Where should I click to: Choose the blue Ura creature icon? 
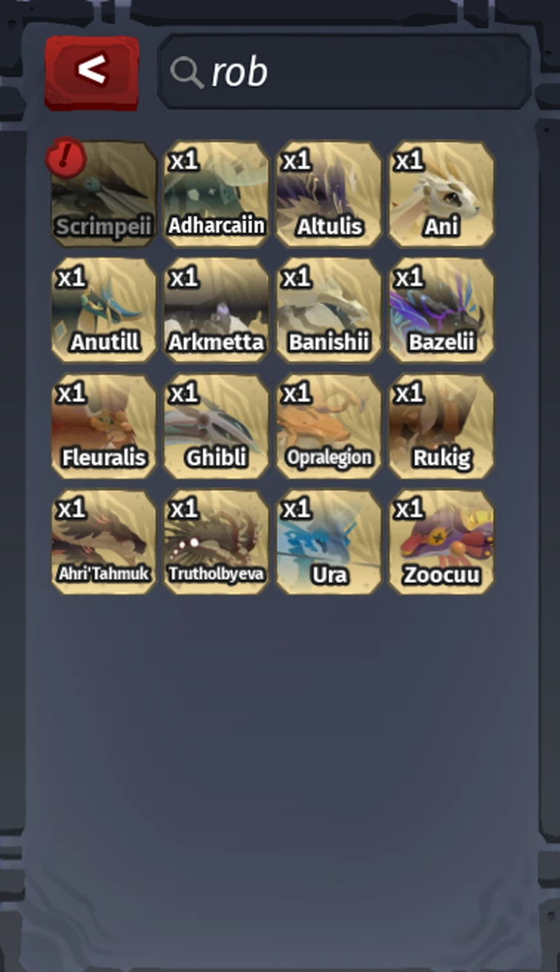[x=329, y=542]
